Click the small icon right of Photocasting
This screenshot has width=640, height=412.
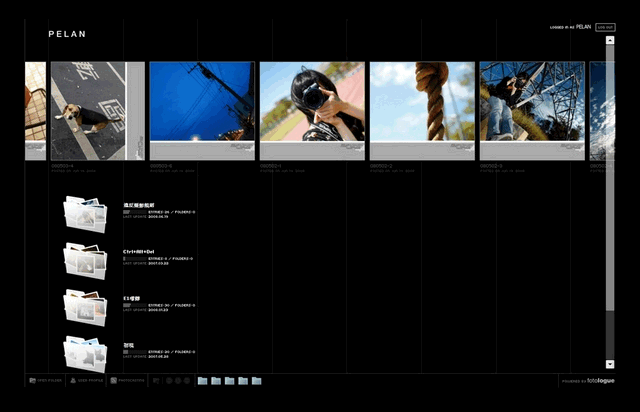(x=156, y=381)
